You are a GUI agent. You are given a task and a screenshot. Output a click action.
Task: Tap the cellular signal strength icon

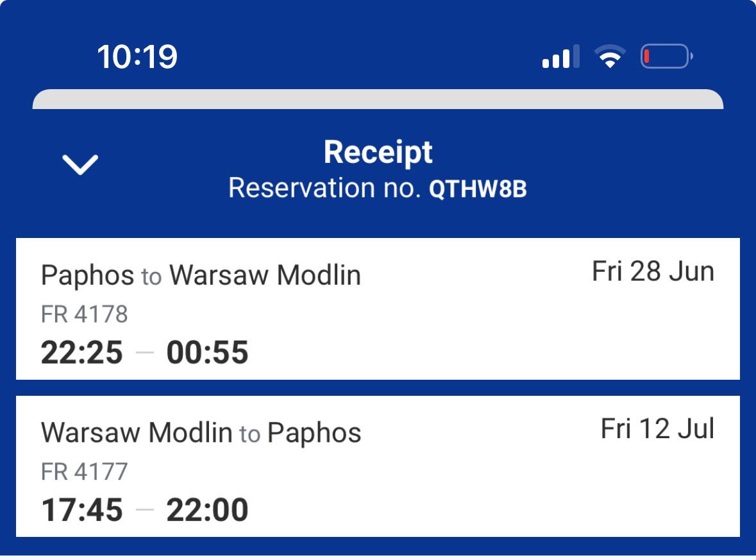pos(560,56)
